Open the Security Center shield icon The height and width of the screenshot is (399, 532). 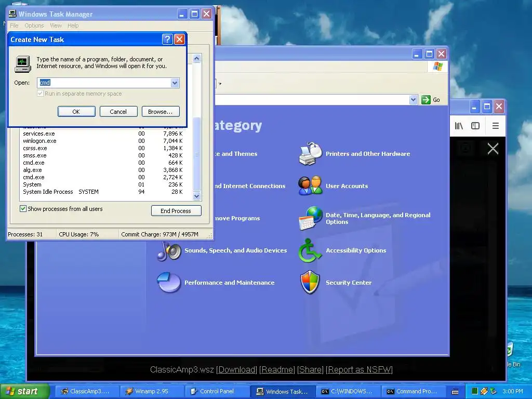click(310, 282)
